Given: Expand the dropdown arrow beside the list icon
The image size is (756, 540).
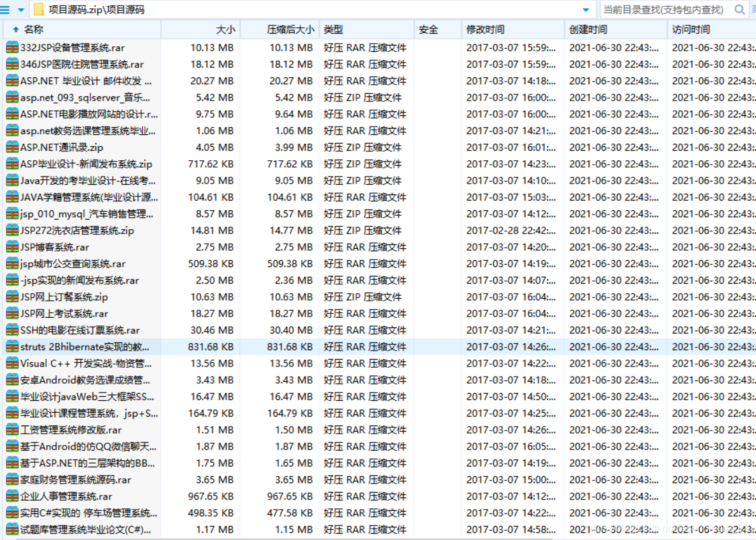Looking at the screenshot, I should point(21,9).
